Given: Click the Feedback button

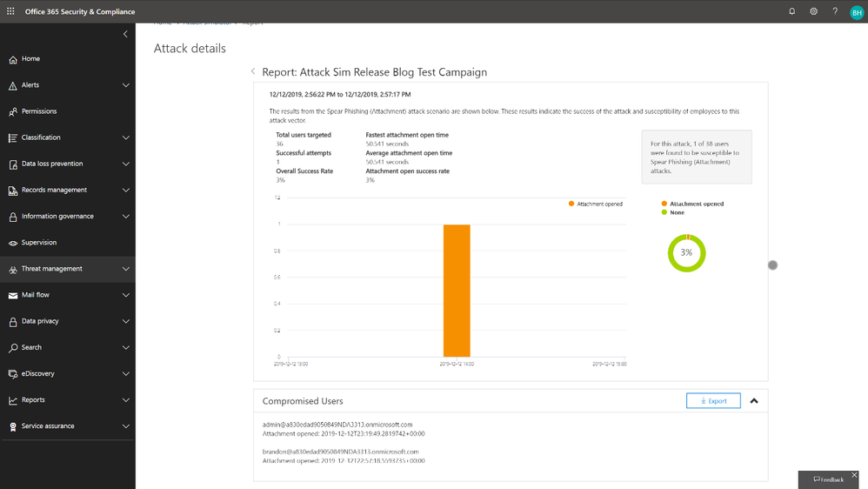Looking at the screenshot, I should coord(829,479).
